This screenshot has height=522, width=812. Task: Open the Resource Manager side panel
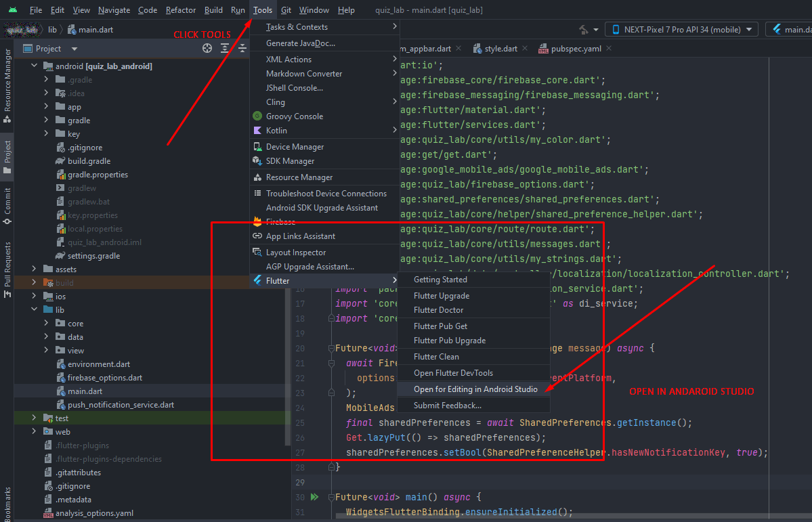[7, 81]
